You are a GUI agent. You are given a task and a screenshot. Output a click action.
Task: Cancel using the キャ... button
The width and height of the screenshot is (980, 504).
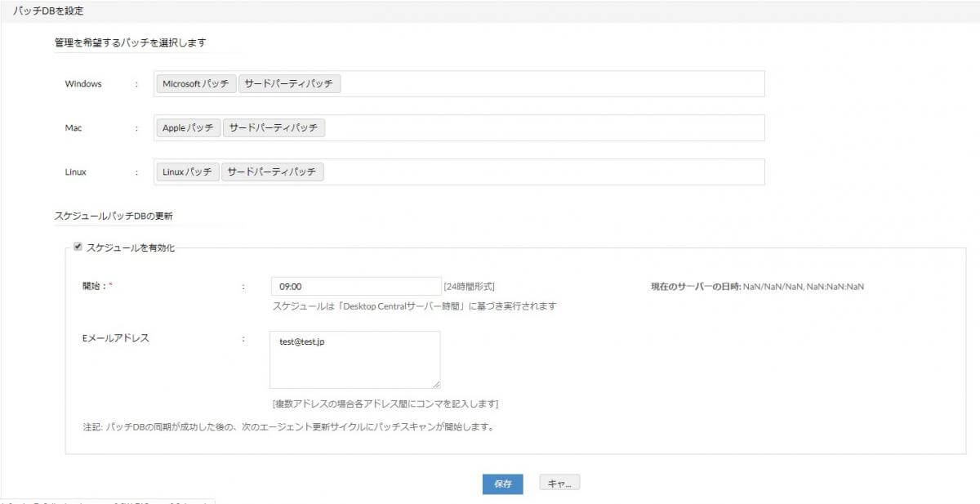coord(559,484)
